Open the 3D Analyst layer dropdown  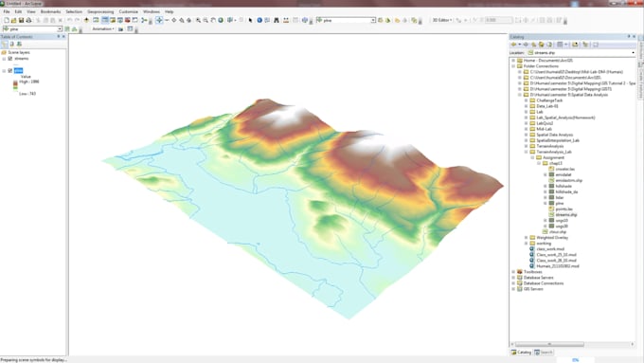pyautogui.click(x=373, y=20)
